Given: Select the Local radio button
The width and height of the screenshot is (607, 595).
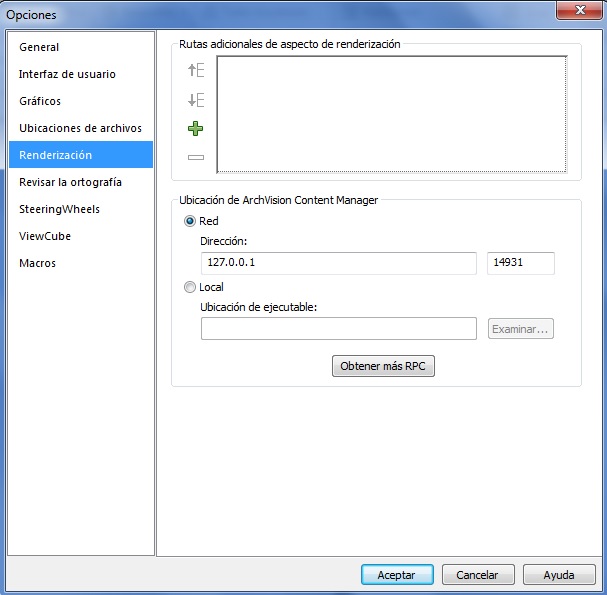Looking at the screenshot, I should pos(190,287).
